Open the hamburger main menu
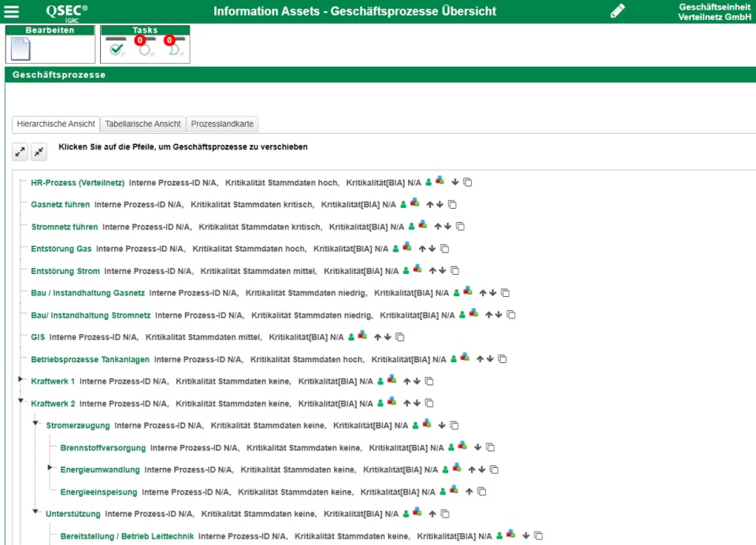Viewport: 756px width, 545px height. pos(11,12)
